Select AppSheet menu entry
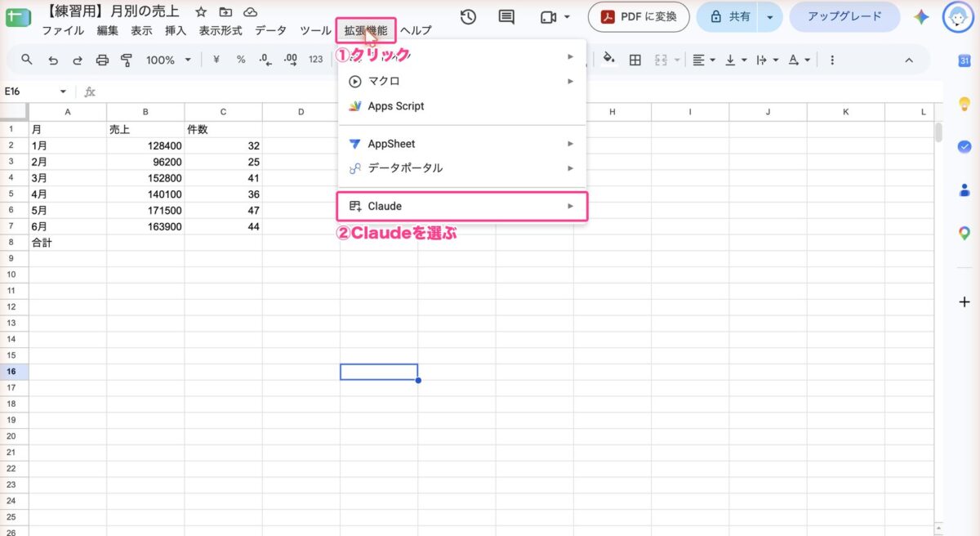Viewport: 980px width, 536px height. pyautogui.click(x=462, y=144)
